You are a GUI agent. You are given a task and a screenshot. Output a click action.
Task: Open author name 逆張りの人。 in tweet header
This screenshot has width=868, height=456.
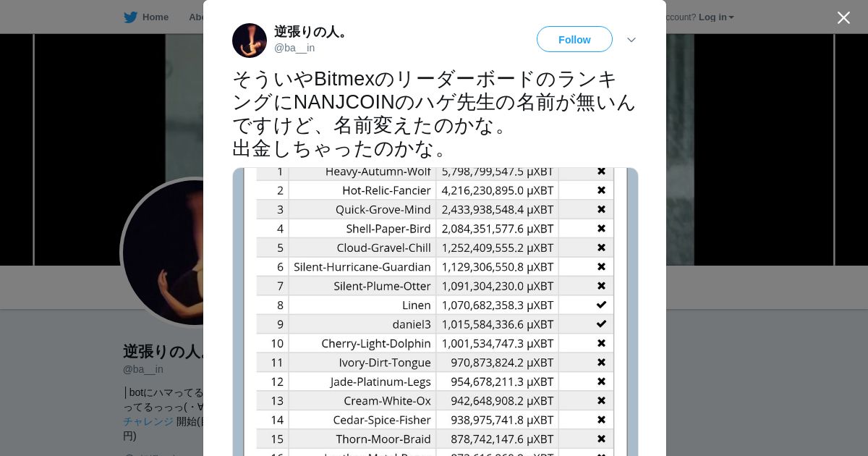pyautogui.click(x=312, y=32)
